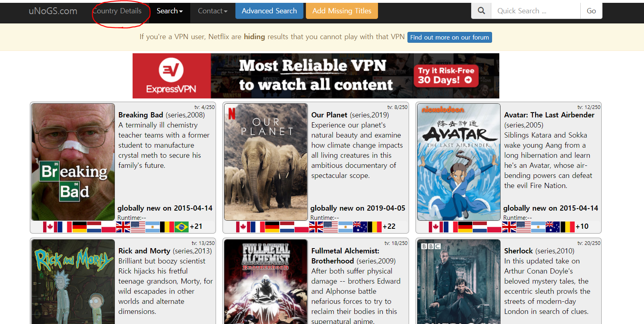Screen dimensions: 644x324
Task: Click the Canada flag under Avatar
Action: 436,227
